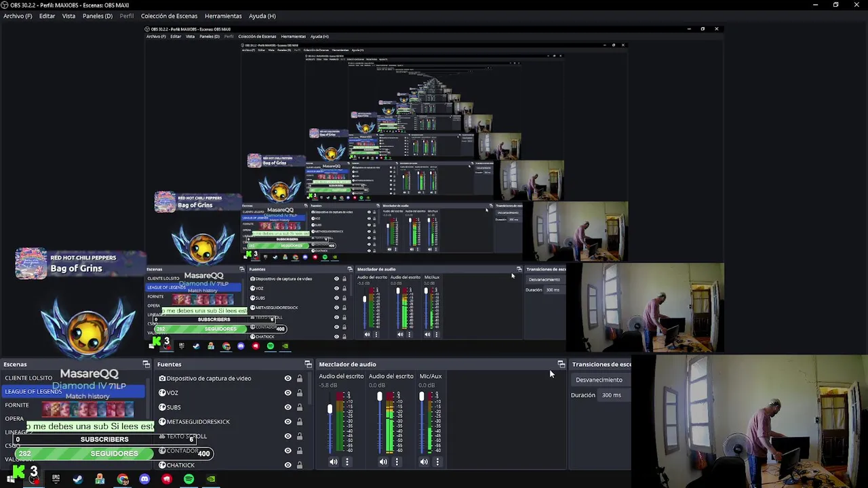Toggle the lock on METASEGUIDORESKICK
868x488 pixels.
[x=299, y=422]
